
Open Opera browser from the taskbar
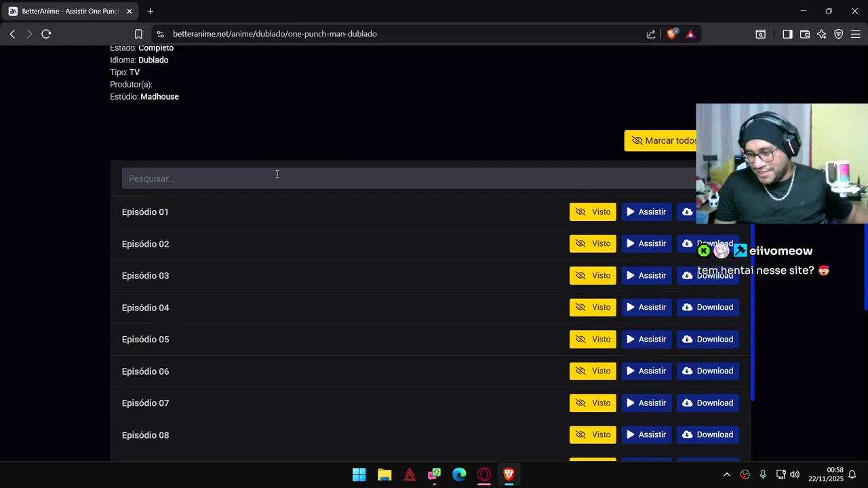pos(484,474)
